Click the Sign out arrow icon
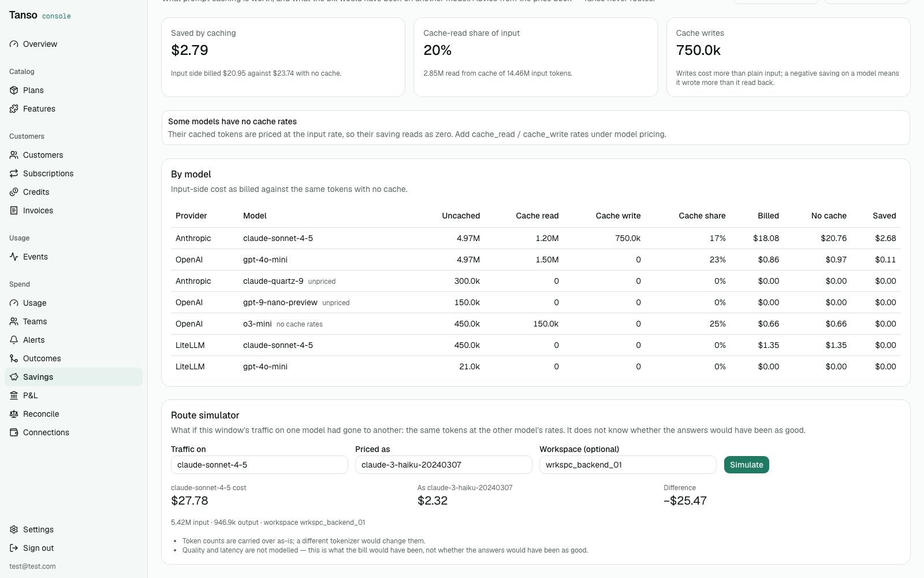 click(14, 548)
